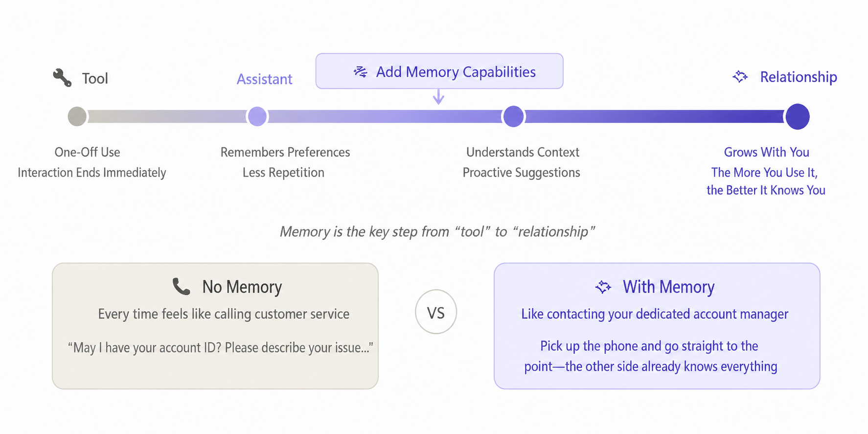Click the With Memory card heading
The image size is (868, 434).
(669, 287)
